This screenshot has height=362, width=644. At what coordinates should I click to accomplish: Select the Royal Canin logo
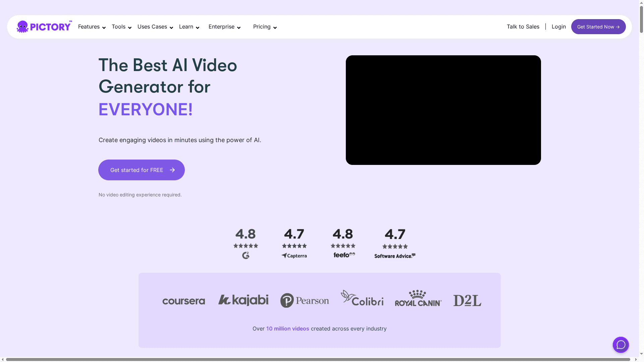[x=418, y=298]
